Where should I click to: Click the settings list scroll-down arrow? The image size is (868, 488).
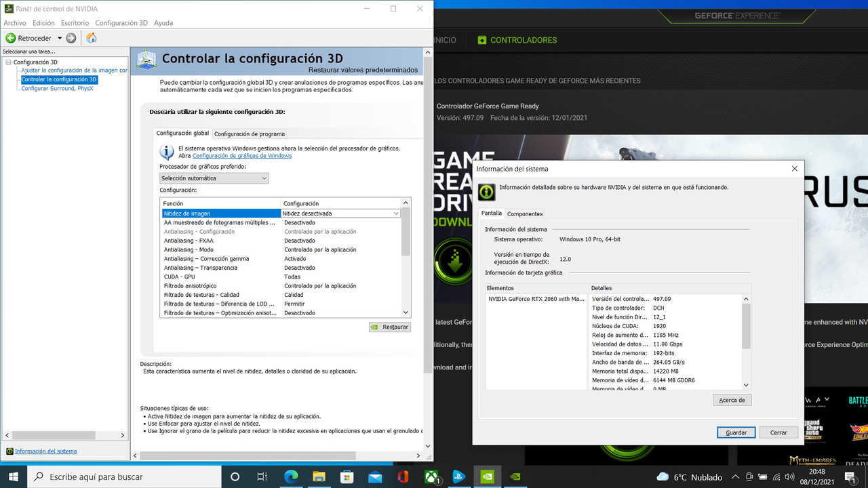[406, 312]
